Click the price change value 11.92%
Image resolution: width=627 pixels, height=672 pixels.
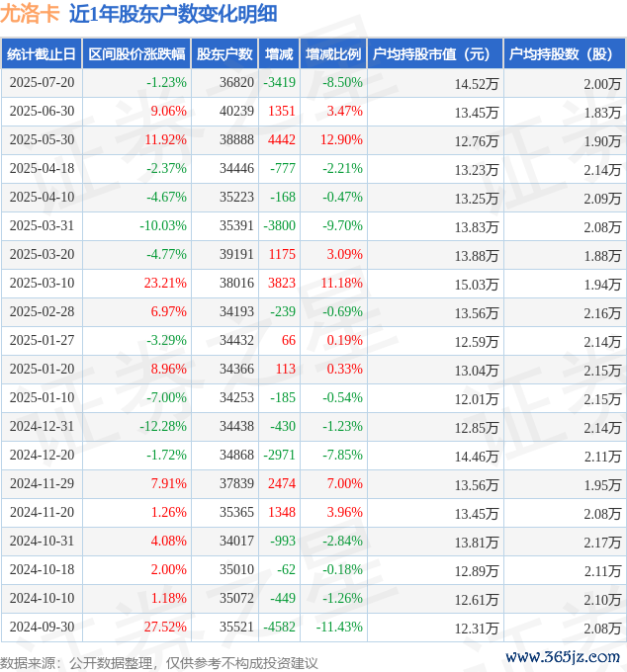click(x=165, y=139)
